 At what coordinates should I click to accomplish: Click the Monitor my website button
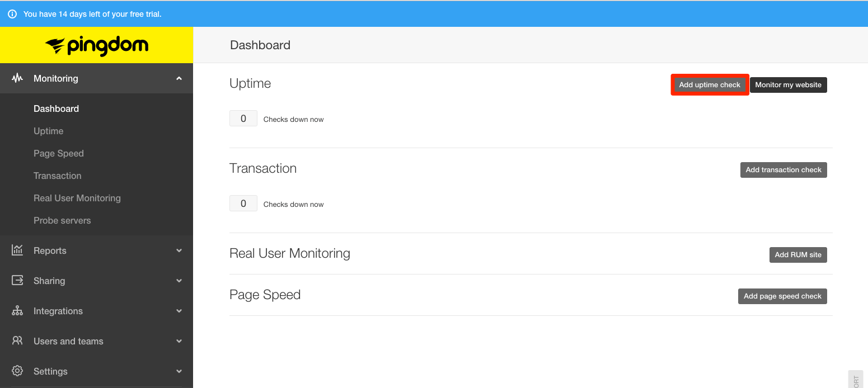(788, 84)
